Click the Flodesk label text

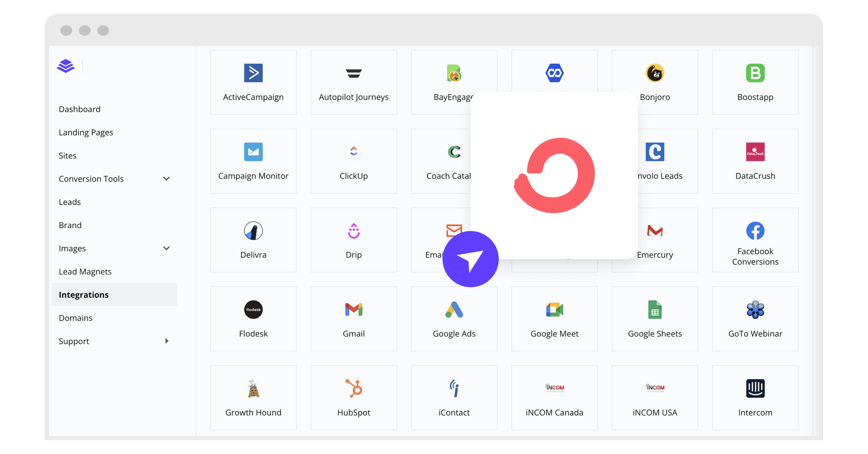[x=253, y=334]
